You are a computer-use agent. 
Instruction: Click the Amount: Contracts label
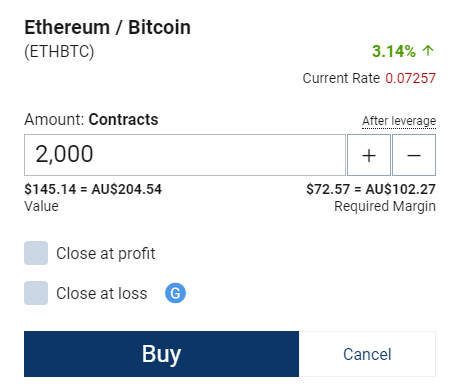coord(91,119)
